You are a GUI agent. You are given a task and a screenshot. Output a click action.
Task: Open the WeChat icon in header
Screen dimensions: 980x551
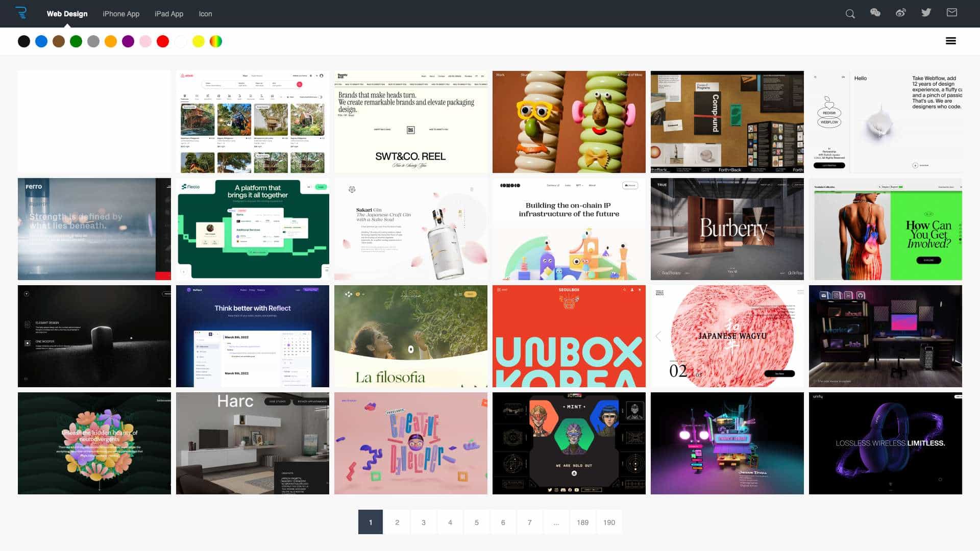(x=875, y=13)
